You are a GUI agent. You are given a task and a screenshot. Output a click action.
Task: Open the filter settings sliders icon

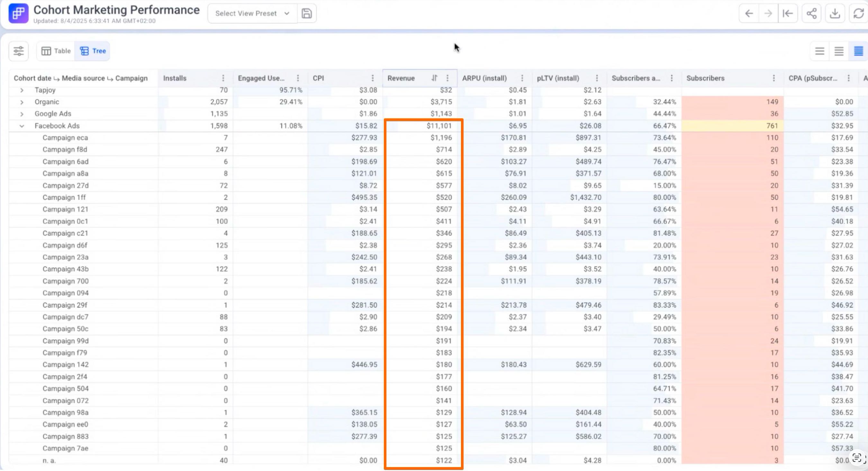pyautogui.click(x=19, y=51)
